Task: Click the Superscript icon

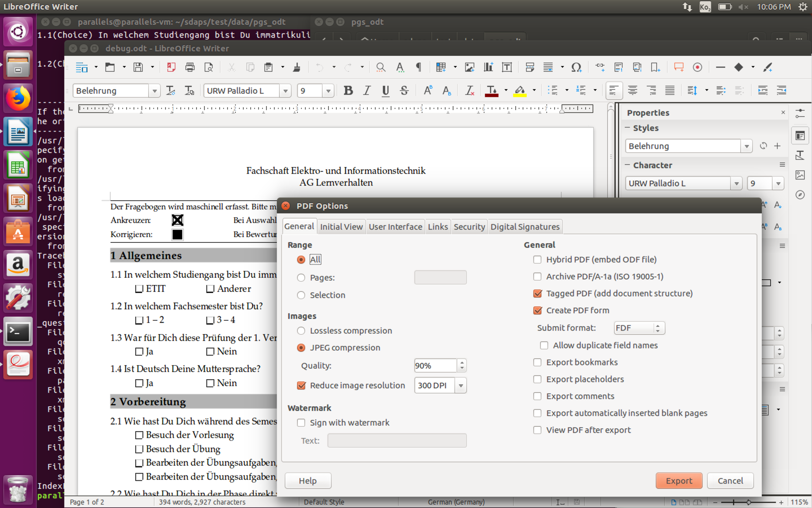Action: [428, 90]
